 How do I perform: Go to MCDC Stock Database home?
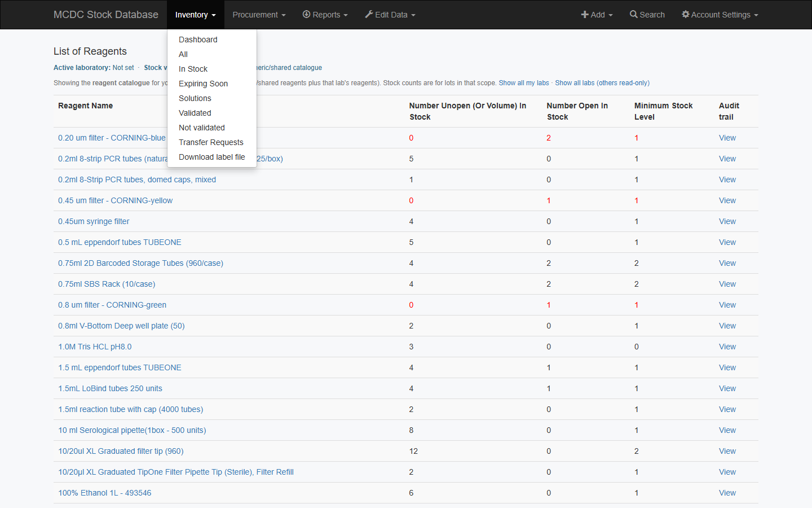[106, 15]
